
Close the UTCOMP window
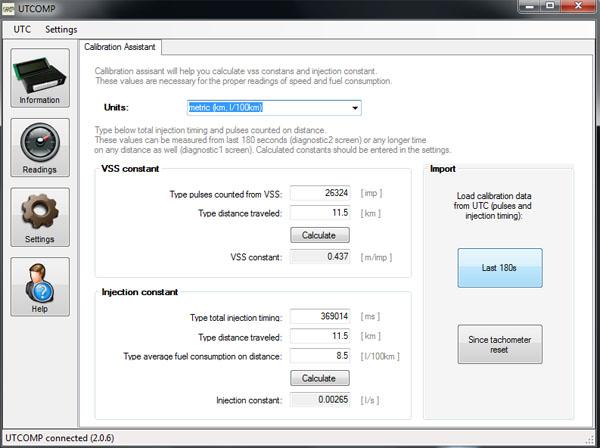pyautogui.click(x=578, y=6)
